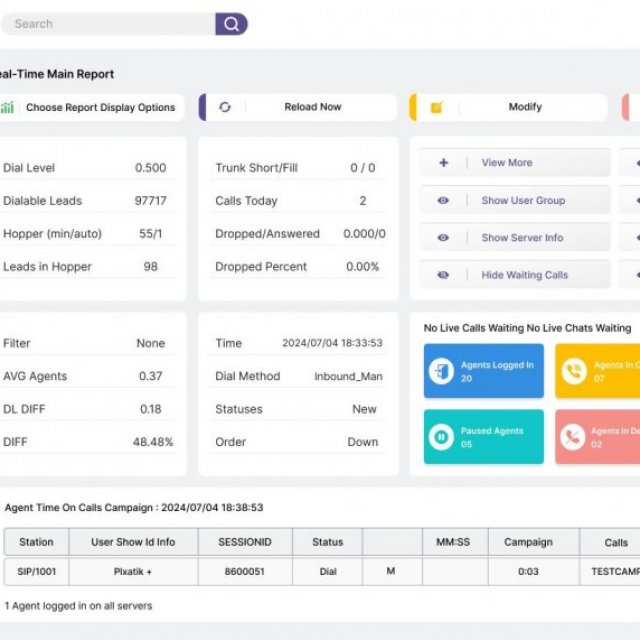Toggle Hide Waiting Calls
This screenshot has height=640, width=640.
click(515, 275)
